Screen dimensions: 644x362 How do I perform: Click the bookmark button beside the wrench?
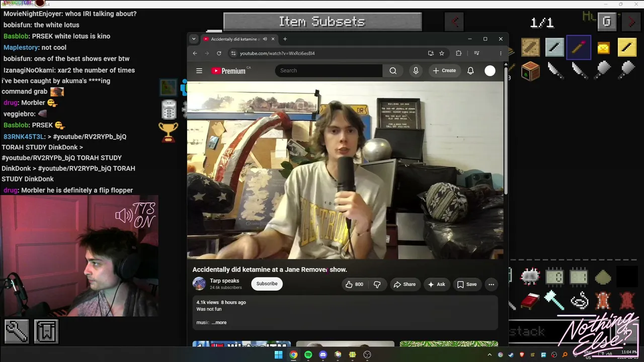pyautogui.click(x=46, y=332)
